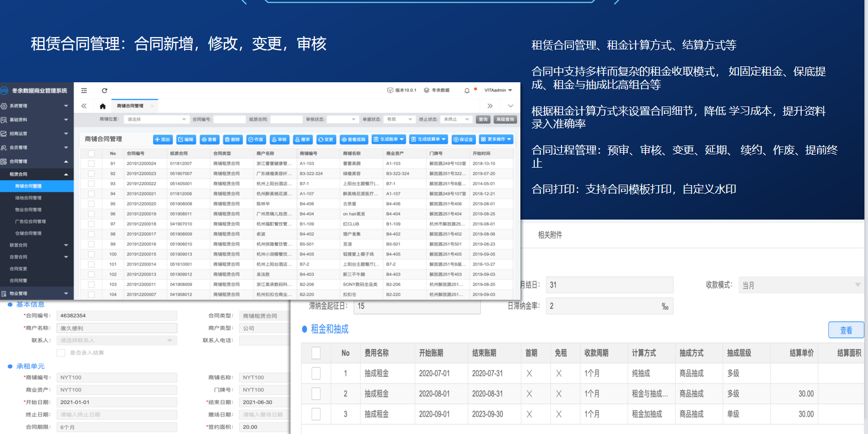The height and width of the screenshot is (434, 868).
Task: Open the VITAadmin user menu
Action: [x=498, y=91]
